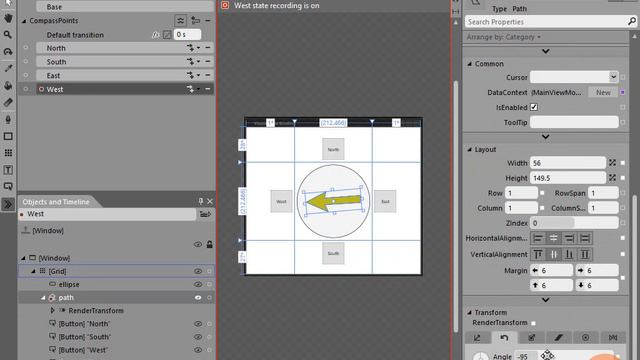Select the Pan hand tool
The width and height of the screenshot is (640, 360).
click(x=8, y=18)
